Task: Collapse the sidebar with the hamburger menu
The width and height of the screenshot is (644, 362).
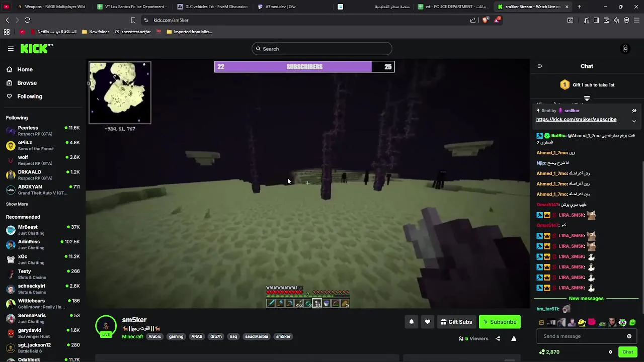Action: click(11, 49)
